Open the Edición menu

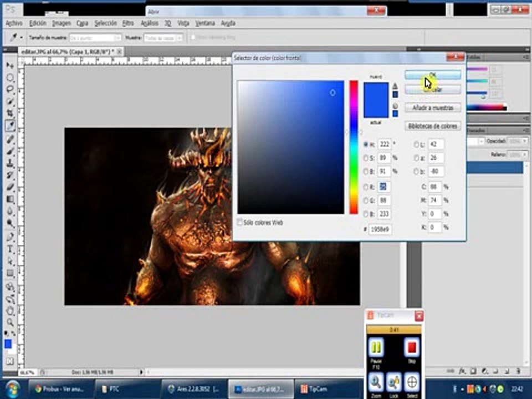37,23
